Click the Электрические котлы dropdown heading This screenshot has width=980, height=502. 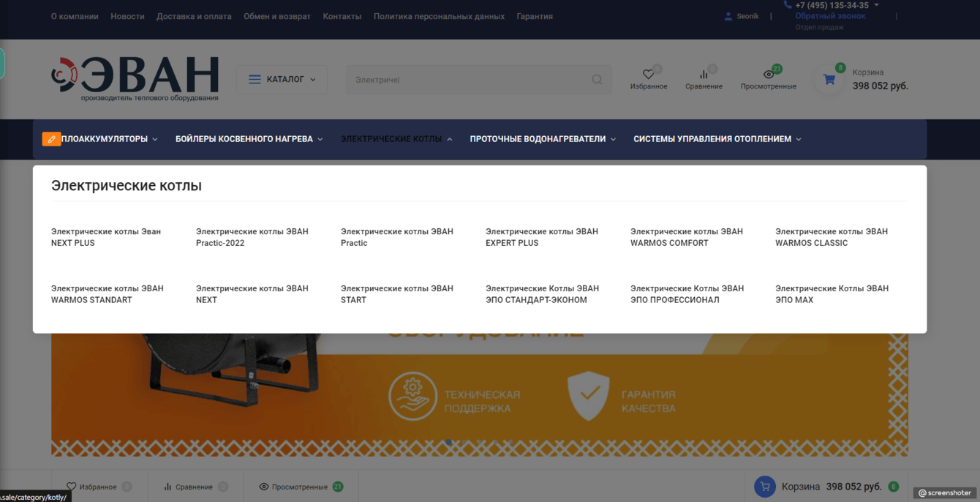[127, 186]
